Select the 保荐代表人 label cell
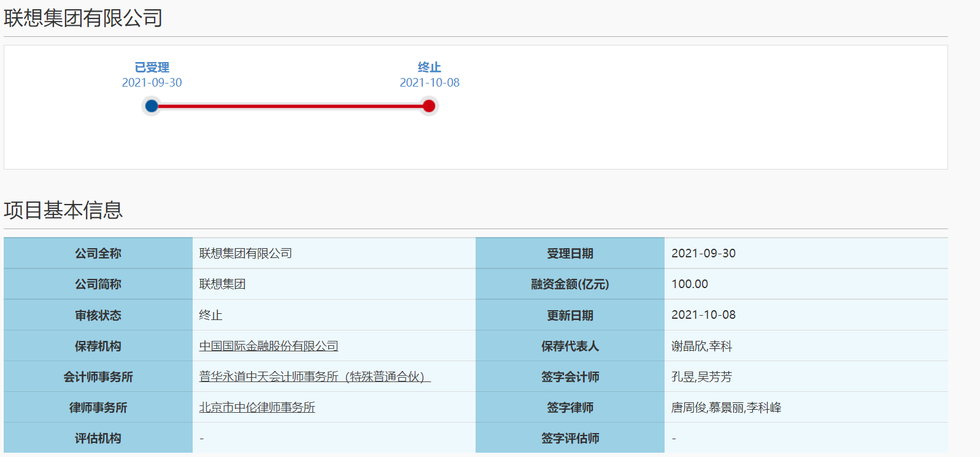 (570, 346)
